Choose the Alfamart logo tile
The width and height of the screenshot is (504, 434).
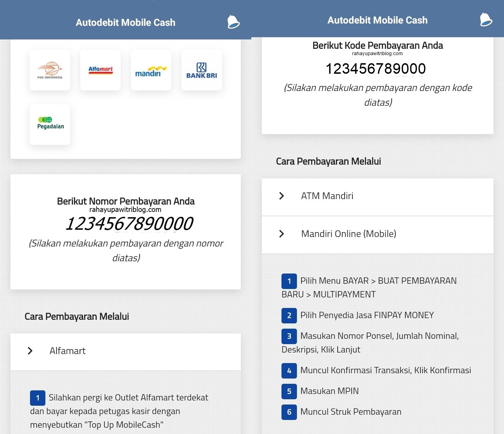(100, 70)
